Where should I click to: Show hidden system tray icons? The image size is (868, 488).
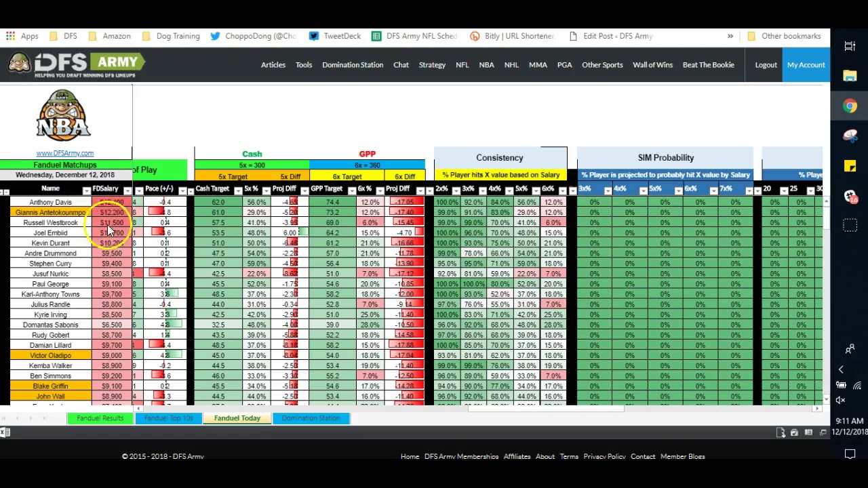(x=841, y=369)
